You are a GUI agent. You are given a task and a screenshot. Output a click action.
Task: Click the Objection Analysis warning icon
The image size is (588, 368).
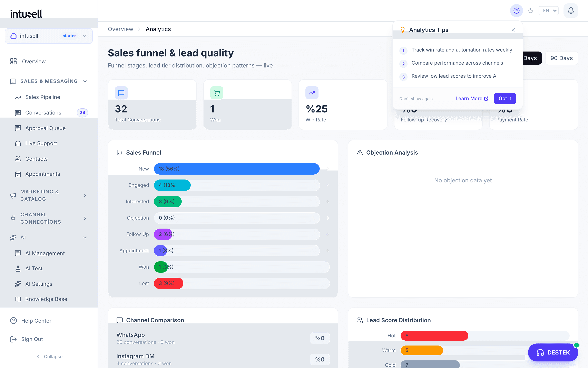[360, 153]
